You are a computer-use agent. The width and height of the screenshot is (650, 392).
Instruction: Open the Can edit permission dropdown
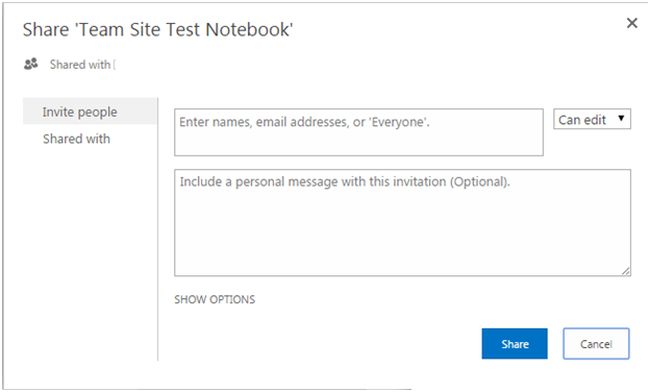(592, 119)
